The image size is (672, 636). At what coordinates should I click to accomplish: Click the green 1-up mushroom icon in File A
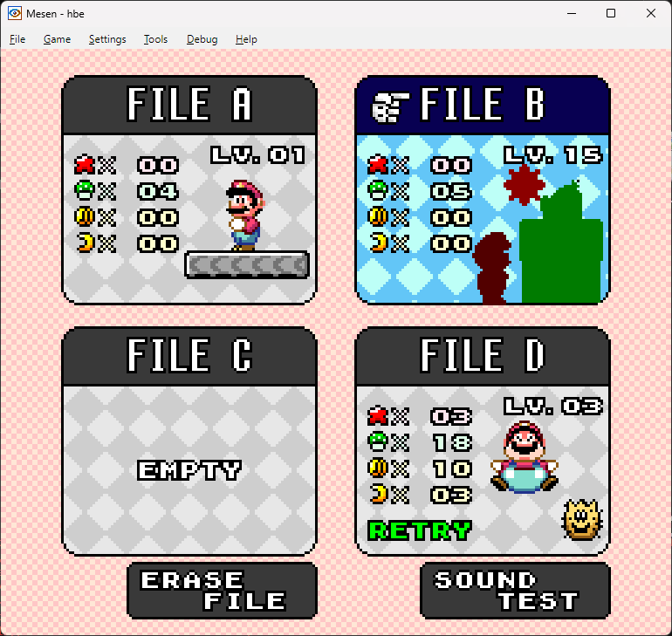click(x=84, y=190)
